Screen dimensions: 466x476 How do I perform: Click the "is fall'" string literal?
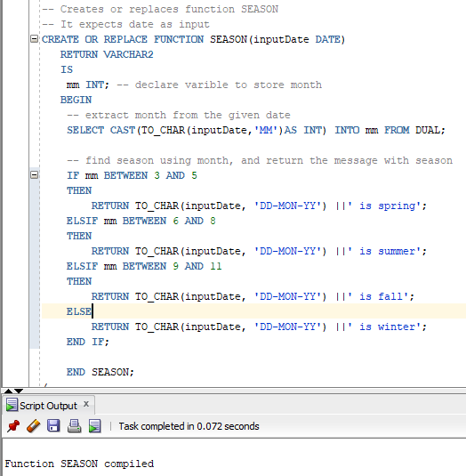384,296
